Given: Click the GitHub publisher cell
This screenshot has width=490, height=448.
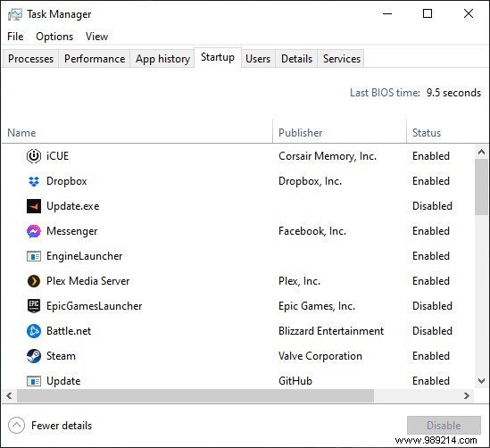Looking at the screenshot, I should [x=295, y=381].
